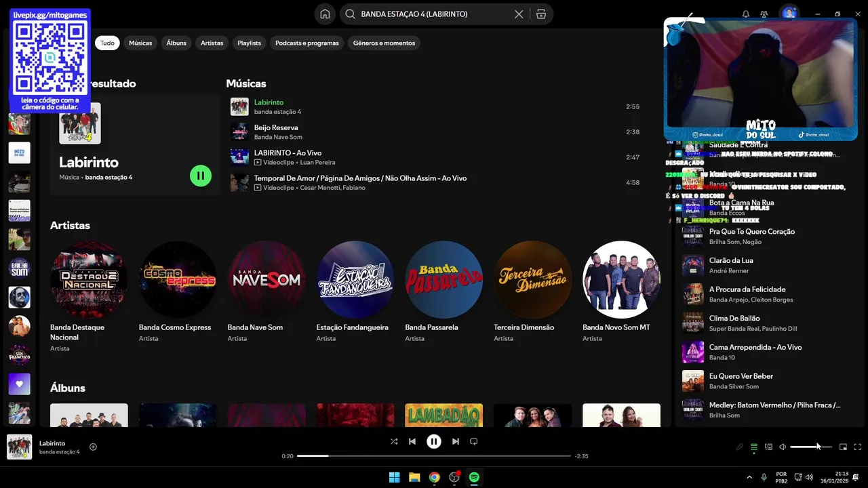Open the Brilha Som library item

19,268
